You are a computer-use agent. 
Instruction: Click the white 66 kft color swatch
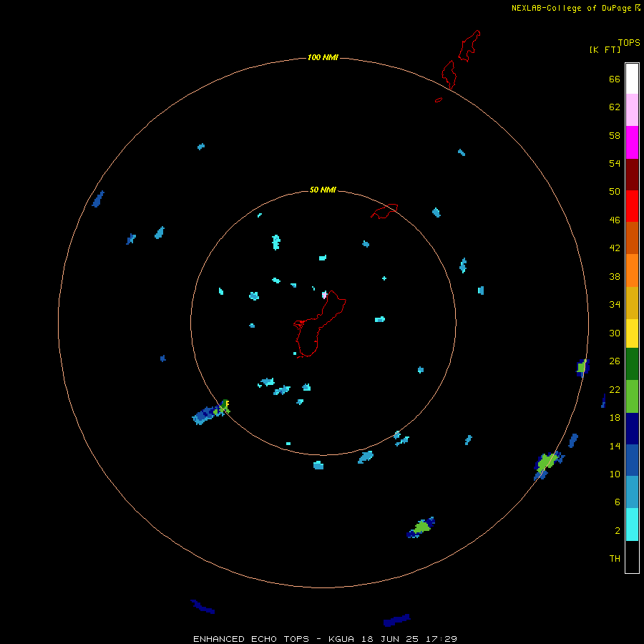(632, 79)
